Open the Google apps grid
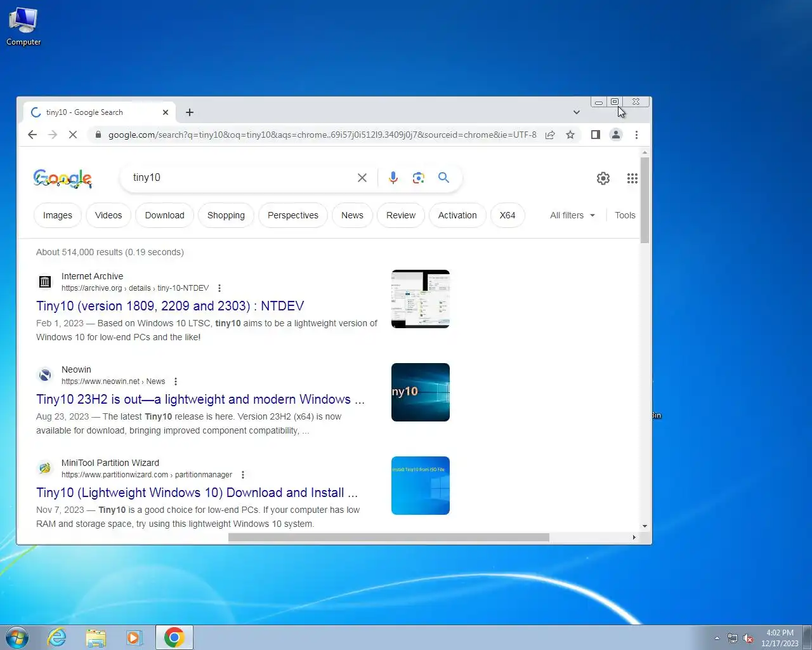 click(632, 178)
